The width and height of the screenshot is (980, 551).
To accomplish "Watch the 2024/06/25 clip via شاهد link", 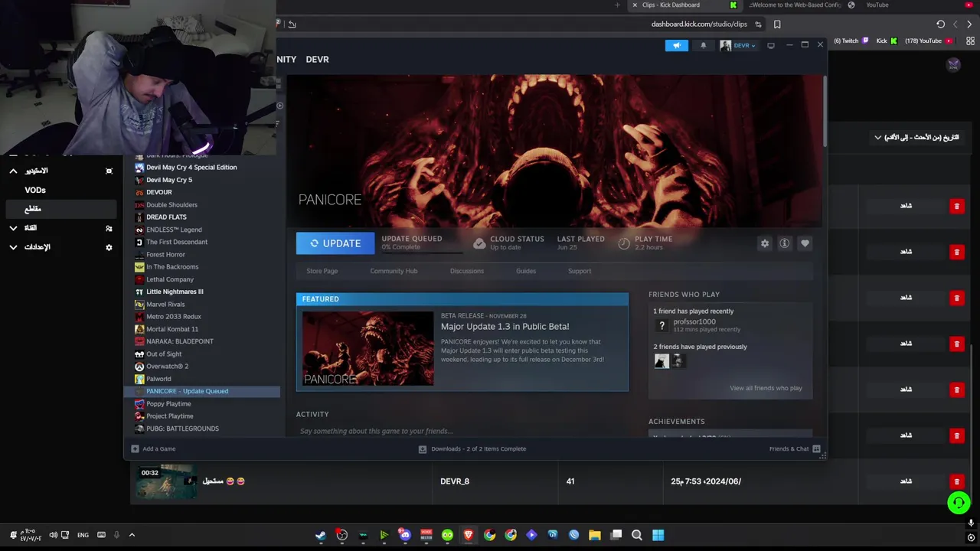I will pos(906,481).
